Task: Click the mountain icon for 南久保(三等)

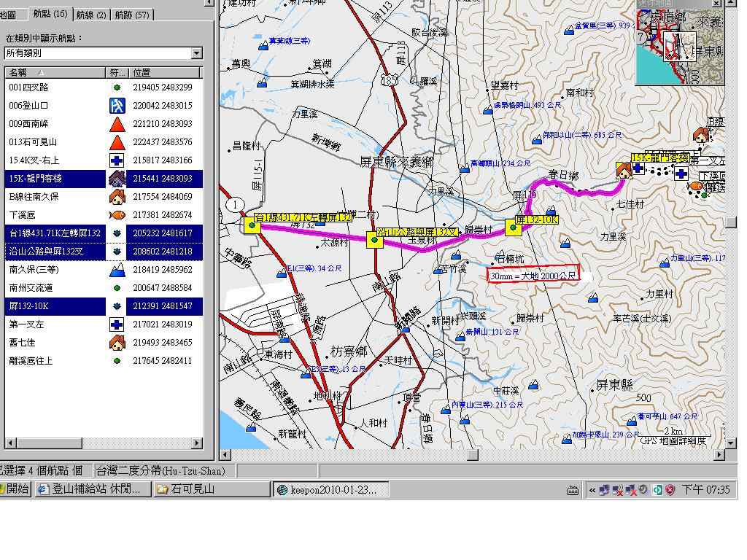Action: coord(117,270)
